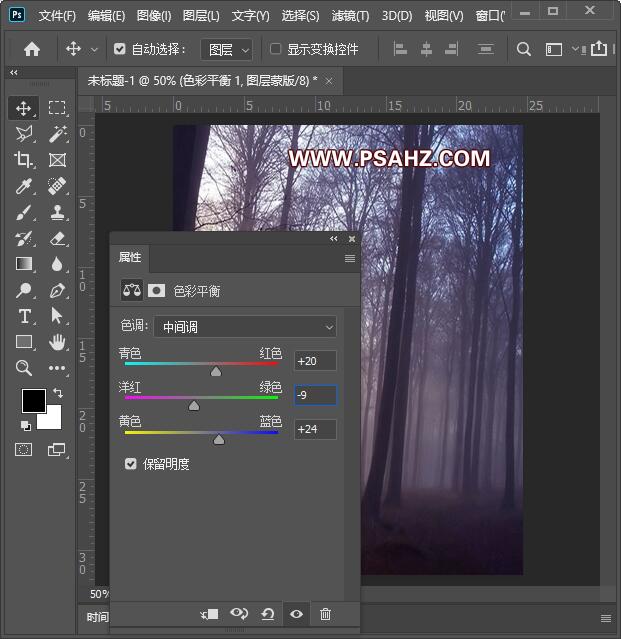Select the Pen tool

[x=57, y=290]
